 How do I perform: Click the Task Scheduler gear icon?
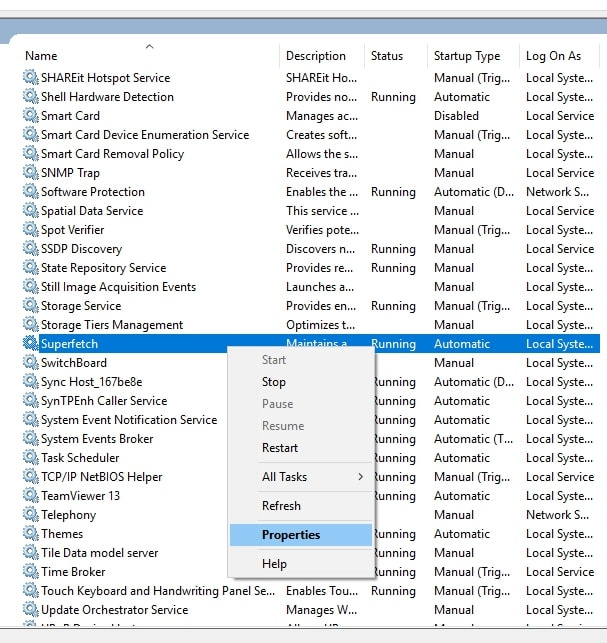tap(30, 458)
